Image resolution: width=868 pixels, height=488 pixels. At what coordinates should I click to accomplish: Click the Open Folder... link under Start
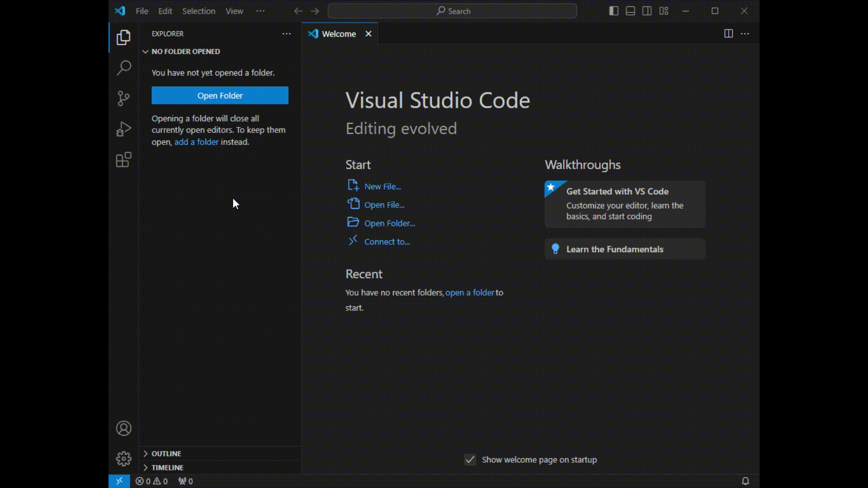pos(390,223)
